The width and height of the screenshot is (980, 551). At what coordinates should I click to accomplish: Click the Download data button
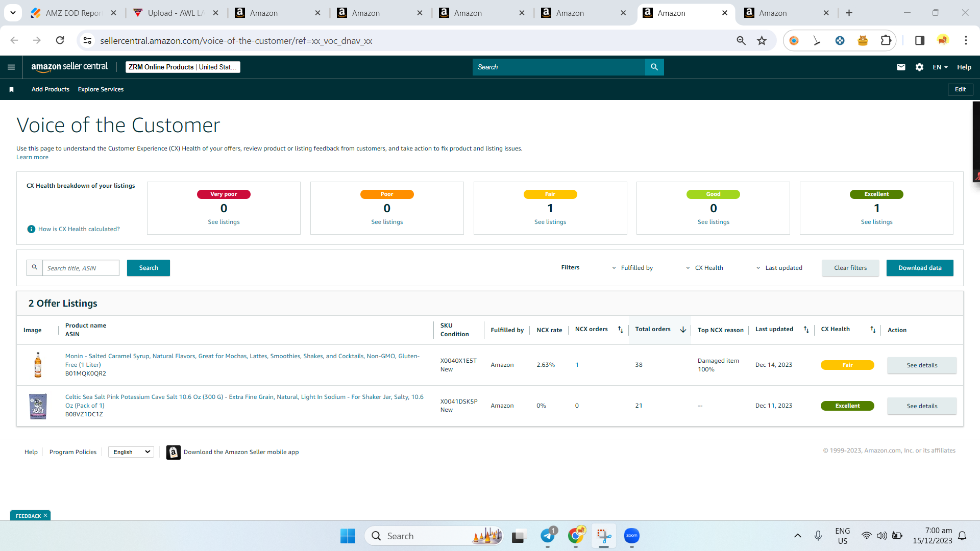click(920, 268)
